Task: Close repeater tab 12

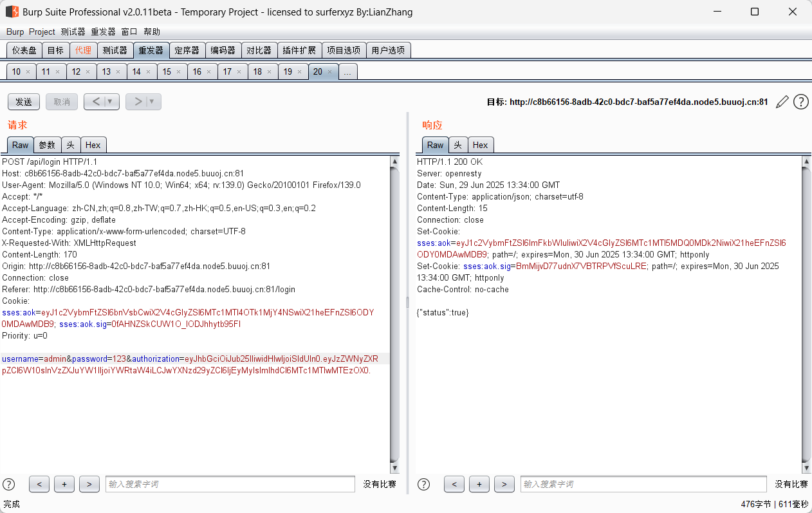Action: [88, 72]
